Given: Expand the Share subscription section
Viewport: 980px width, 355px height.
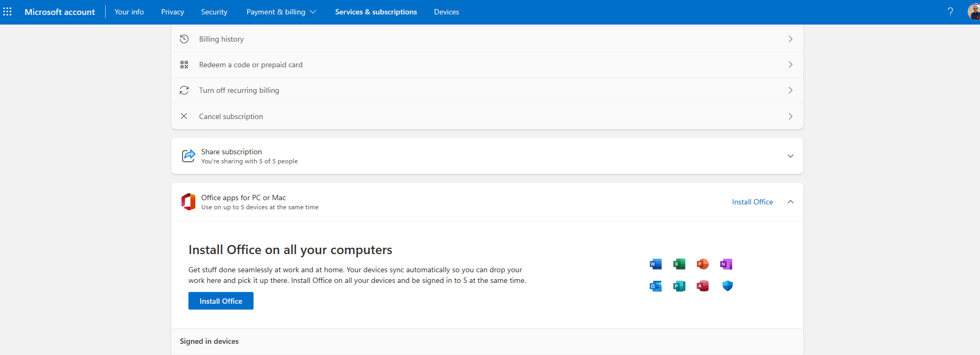Looking at the screenshot, I should coord(487,156).
